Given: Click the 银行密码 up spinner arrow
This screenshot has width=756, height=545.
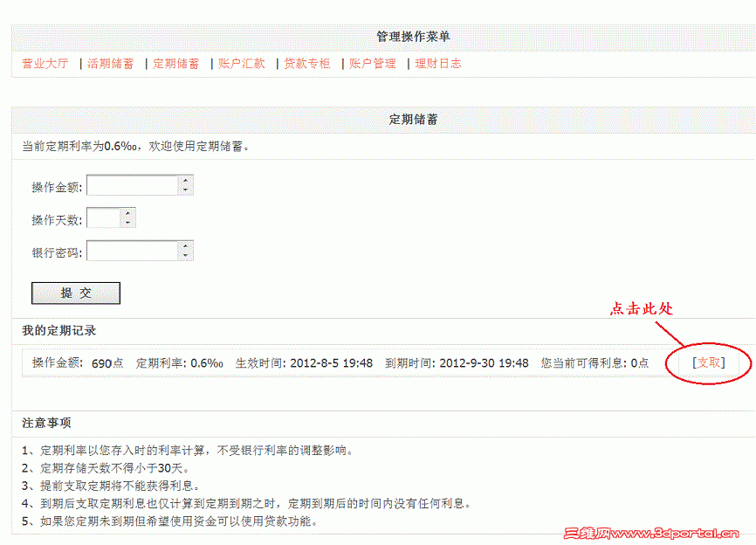Looking at the screenshot, I should click(x=187, y=245).
